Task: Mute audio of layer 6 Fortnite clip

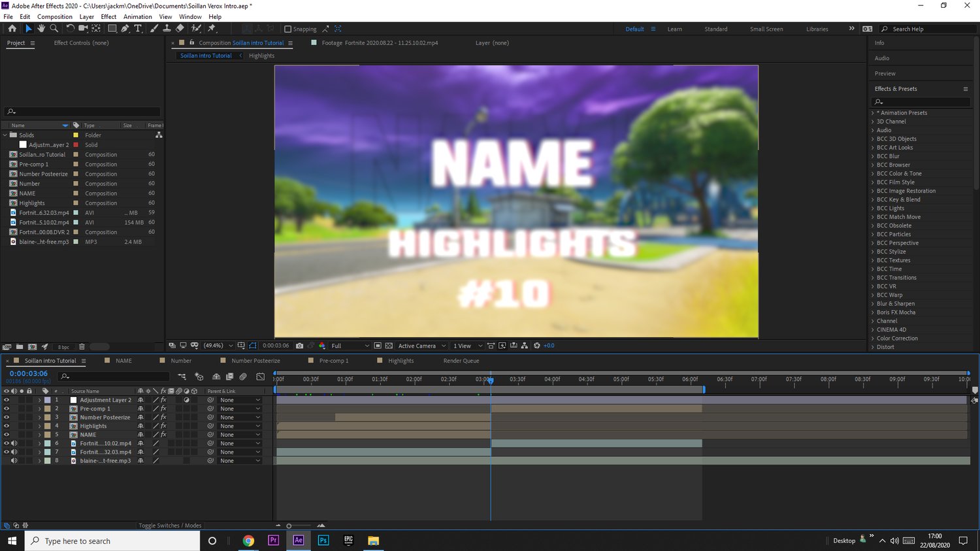Action: coord(14,443)
